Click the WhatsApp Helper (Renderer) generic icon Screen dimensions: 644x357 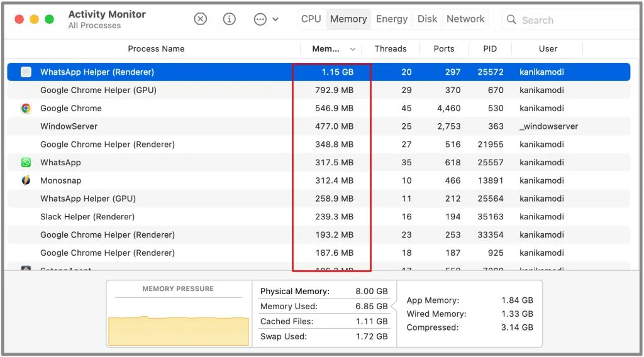pos(26,72)
